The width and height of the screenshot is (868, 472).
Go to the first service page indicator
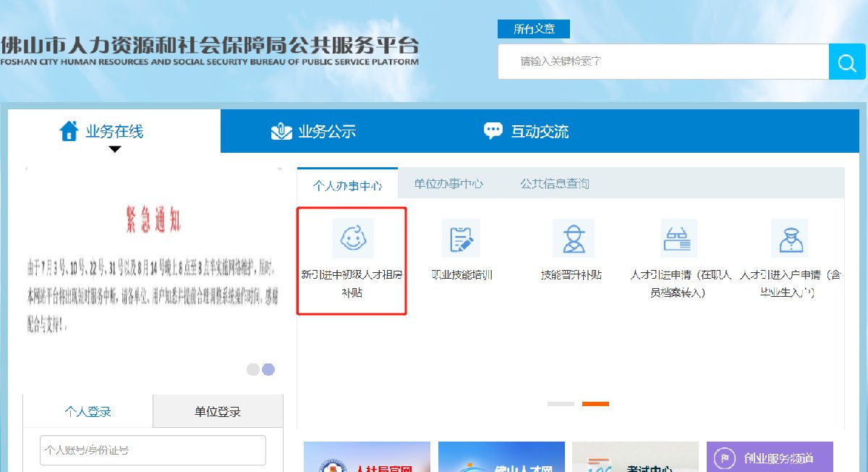[561, 403]
